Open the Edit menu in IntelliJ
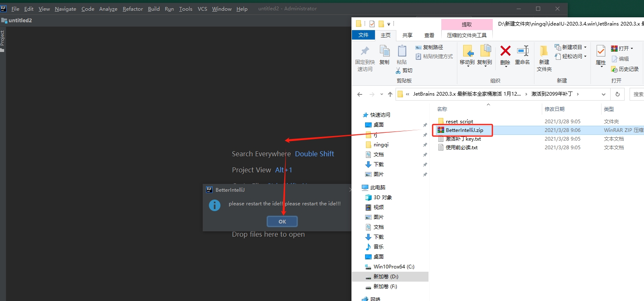 (x=29, y=9)
